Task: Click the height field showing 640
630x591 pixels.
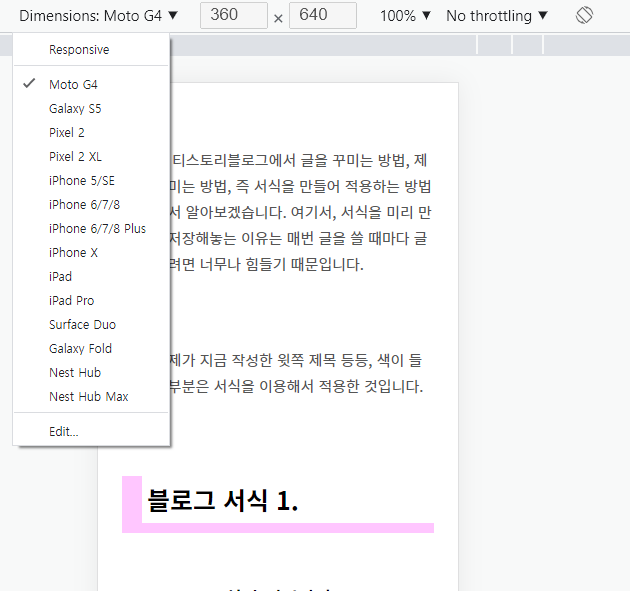Action: [323, 15]
